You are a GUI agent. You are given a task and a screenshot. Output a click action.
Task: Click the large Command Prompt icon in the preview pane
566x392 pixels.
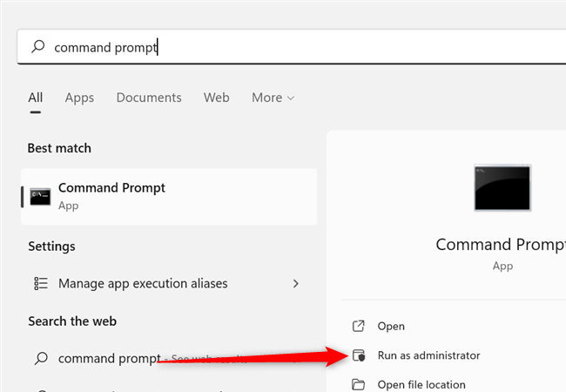tap(502, 188)
